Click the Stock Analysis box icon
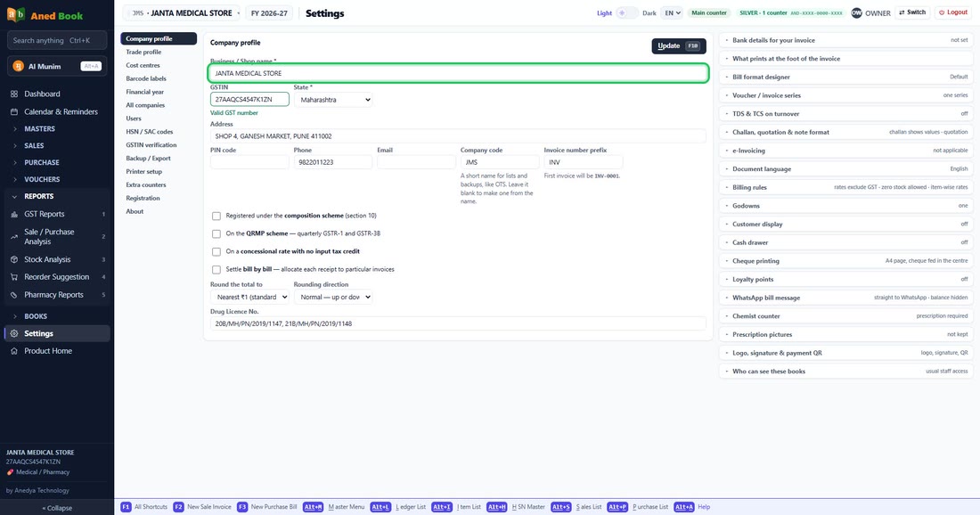980x515 pixels. [x=14, y=259]
